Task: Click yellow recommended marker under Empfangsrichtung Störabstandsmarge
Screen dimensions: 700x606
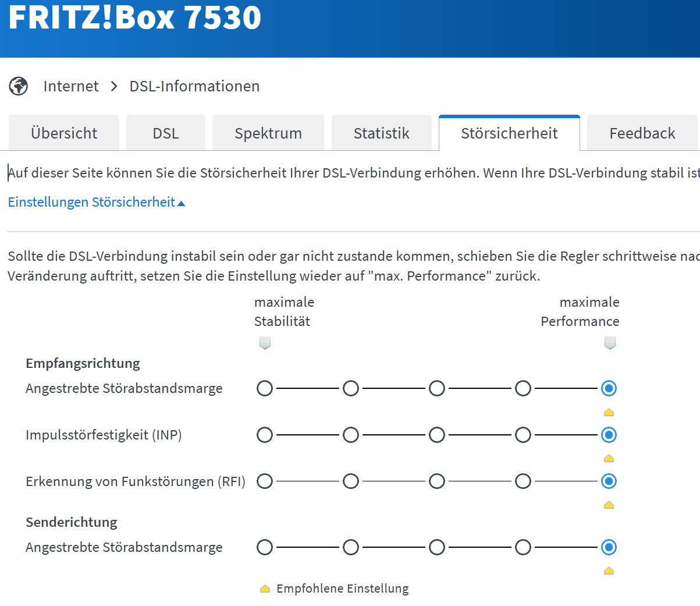Action: [x=609, y=412]
